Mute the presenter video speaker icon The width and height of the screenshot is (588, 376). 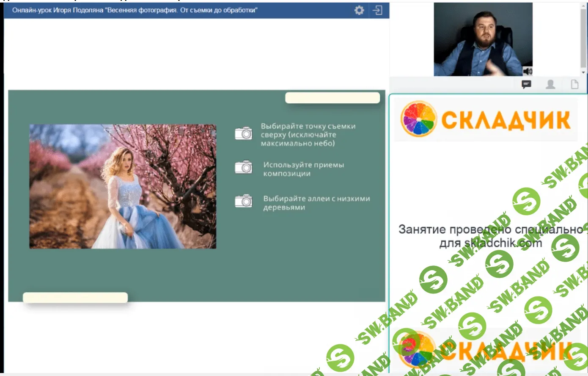click(x=528, y=71)
